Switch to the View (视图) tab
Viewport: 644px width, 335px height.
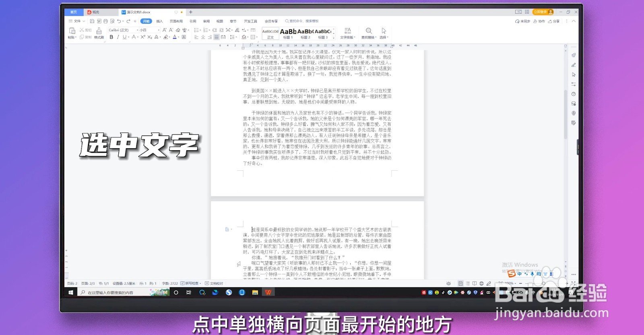pos(220,21)
